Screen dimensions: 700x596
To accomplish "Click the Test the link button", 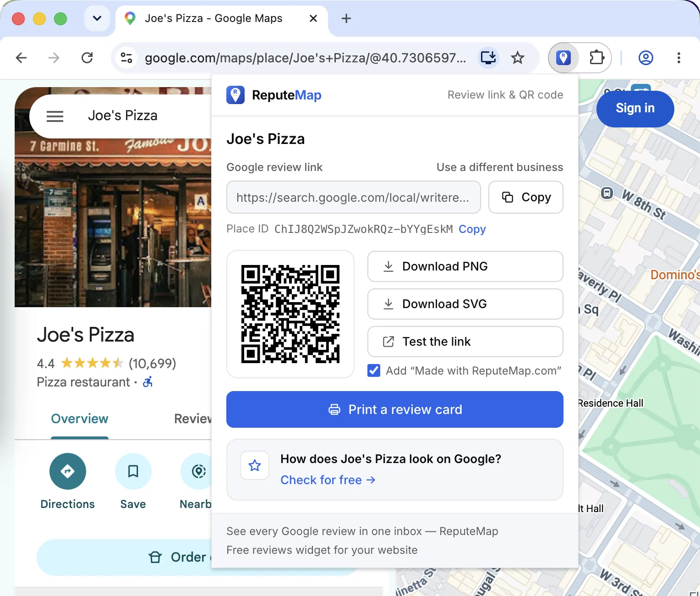I will coord(465,342).
